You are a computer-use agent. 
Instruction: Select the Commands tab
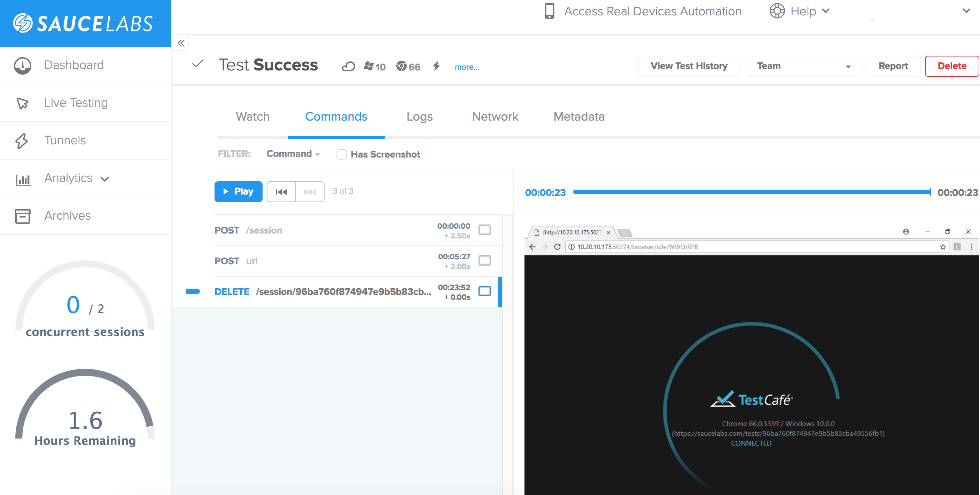(x=336, y=116)
